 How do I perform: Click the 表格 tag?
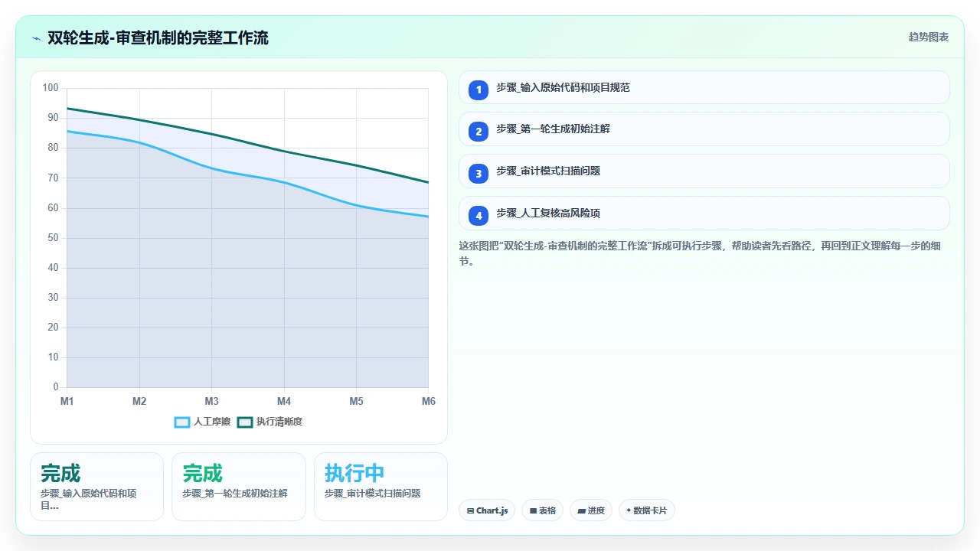(x=543, y=510)
